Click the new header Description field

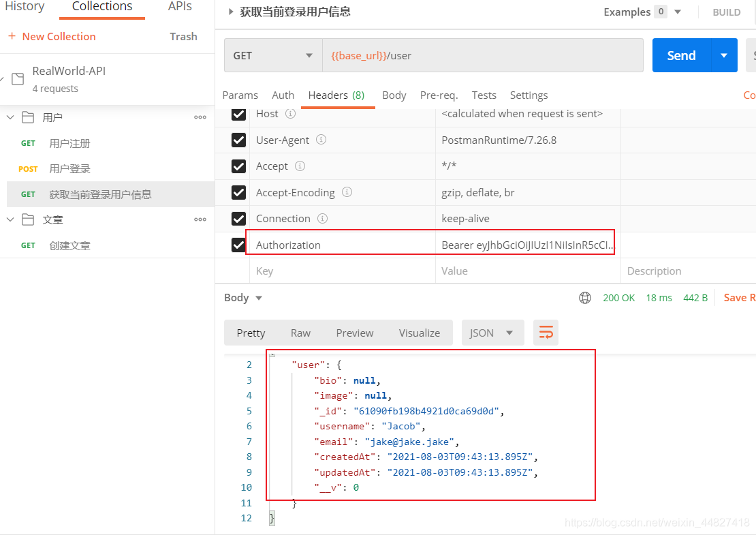pos(688,271)
